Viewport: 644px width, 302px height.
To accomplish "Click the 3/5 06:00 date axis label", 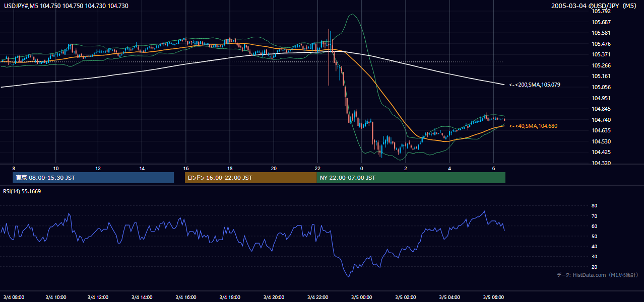I will pos(493,297).
